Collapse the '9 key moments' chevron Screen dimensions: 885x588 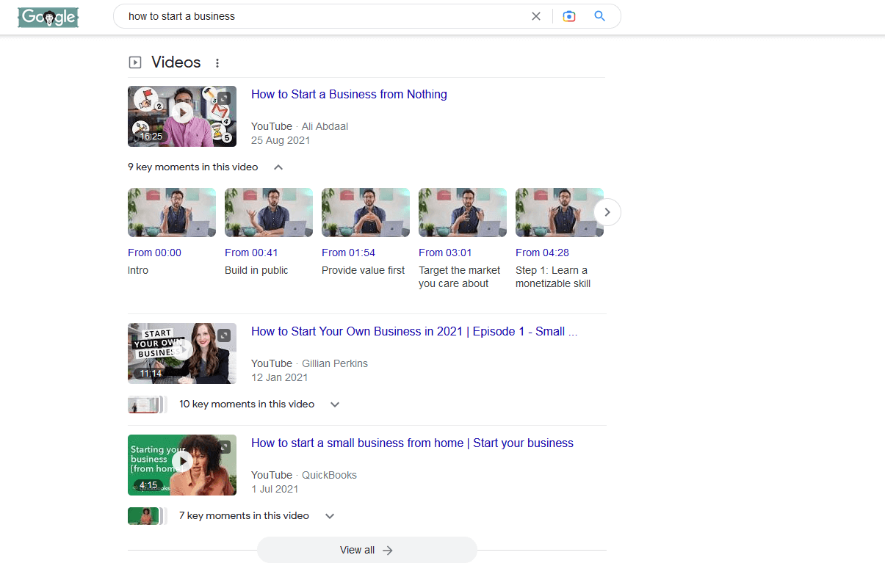click(278, 167)
